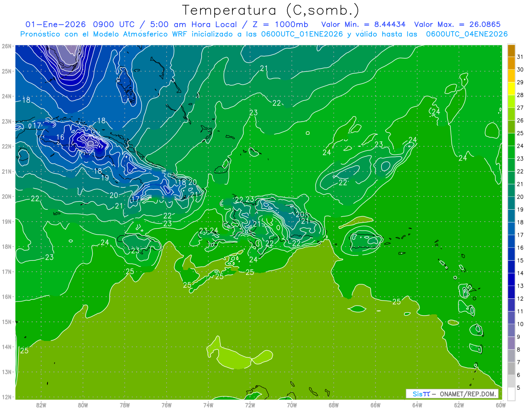Image resolution: width=532 pixels, height=411 pixels.
Task: Click the longitude axis label "74W"
Action: (208, 405)
